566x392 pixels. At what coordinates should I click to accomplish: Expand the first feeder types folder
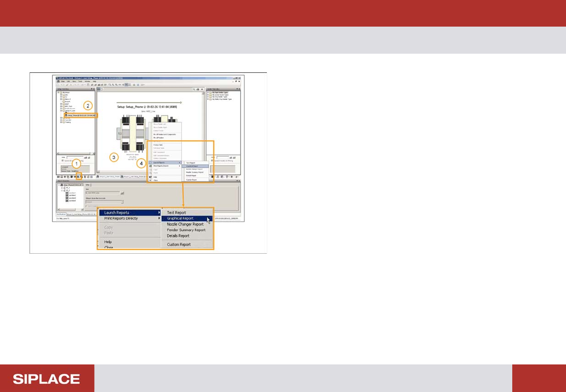pyautogui.click(x=208, y=92)
